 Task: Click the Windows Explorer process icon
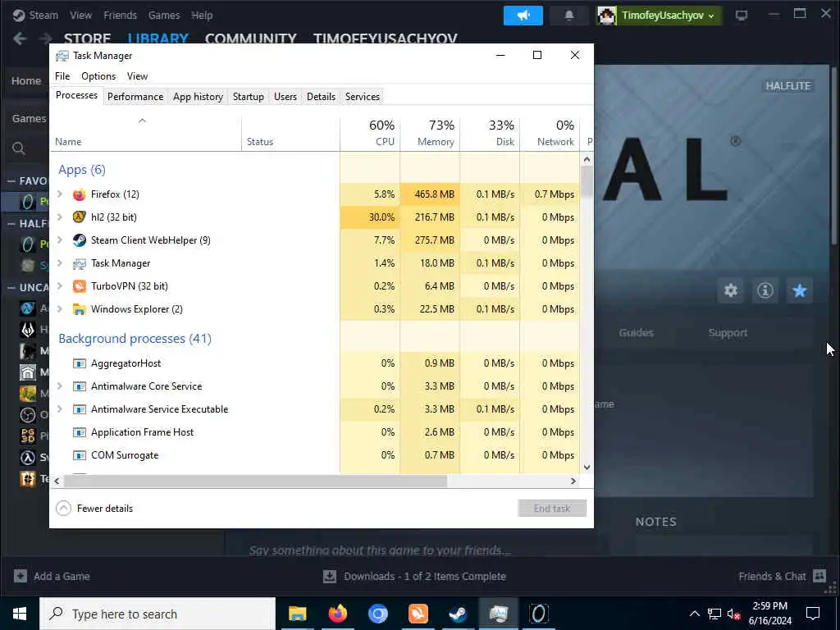(x=80, y=309)
